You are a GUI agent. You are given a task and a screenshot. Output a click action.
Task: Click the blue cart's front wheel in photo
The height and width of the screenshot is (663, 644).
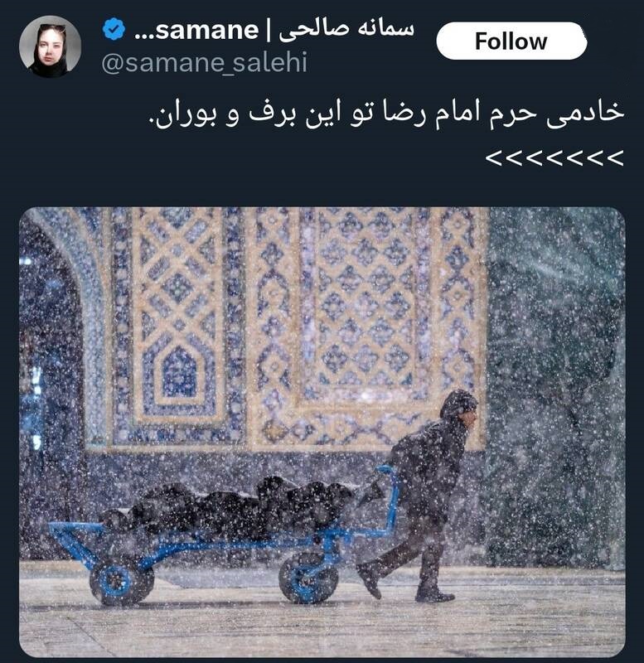(x=308, y=578)
